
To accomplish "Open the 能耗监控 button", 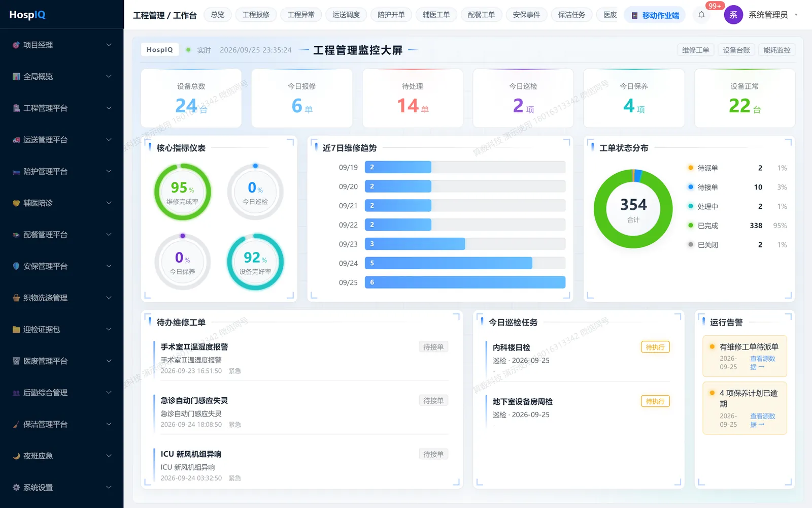I will tap(777, 50).
